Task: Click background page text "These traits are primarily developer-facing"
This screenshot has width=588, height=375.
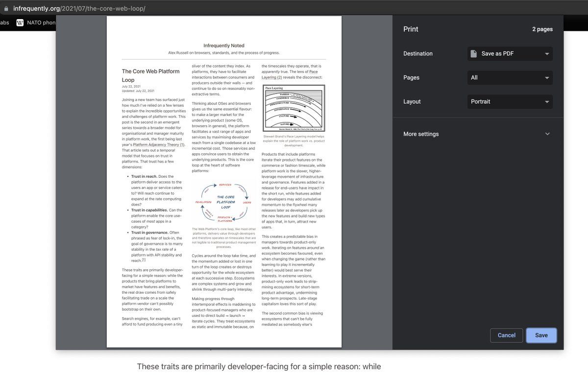Action: point(259,367)
